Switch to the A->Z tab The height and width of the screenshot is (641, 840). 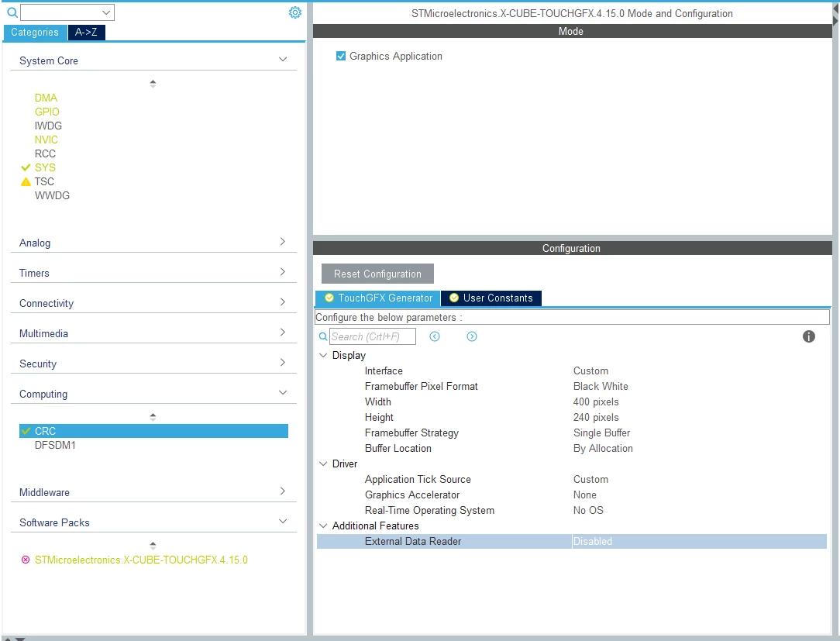coord(86,32)
